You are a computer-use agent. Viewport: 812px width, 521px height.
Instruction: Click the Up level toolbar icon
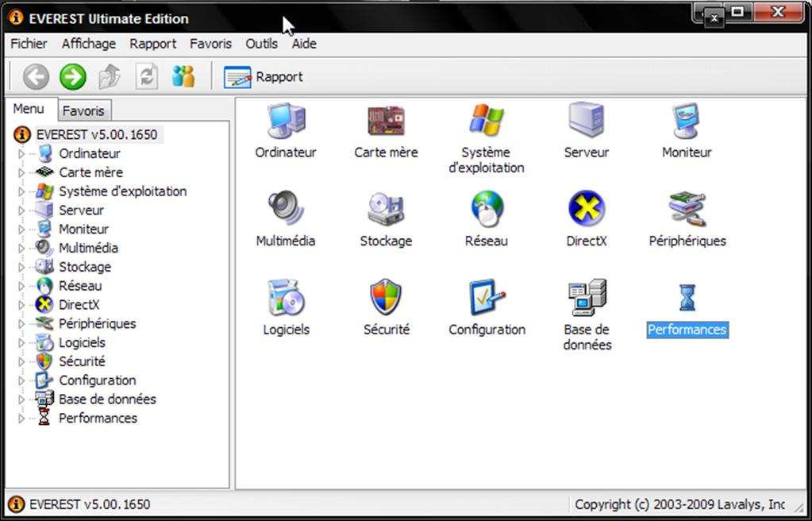click(x=110, y=77)
